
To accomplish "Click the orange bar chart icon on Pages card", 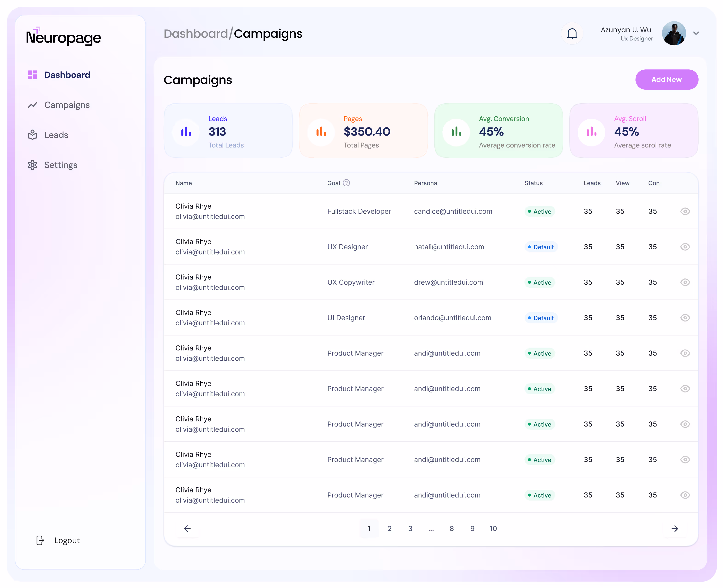I will click(321, 132).
